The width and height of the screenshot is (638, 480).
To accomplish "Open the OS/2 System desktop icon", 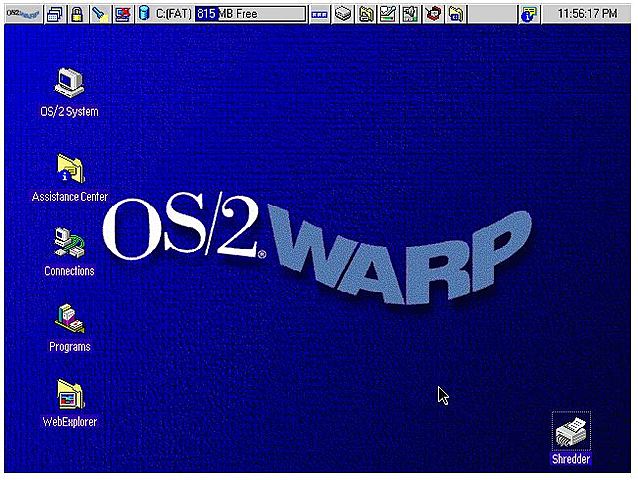I will point(70,83).
